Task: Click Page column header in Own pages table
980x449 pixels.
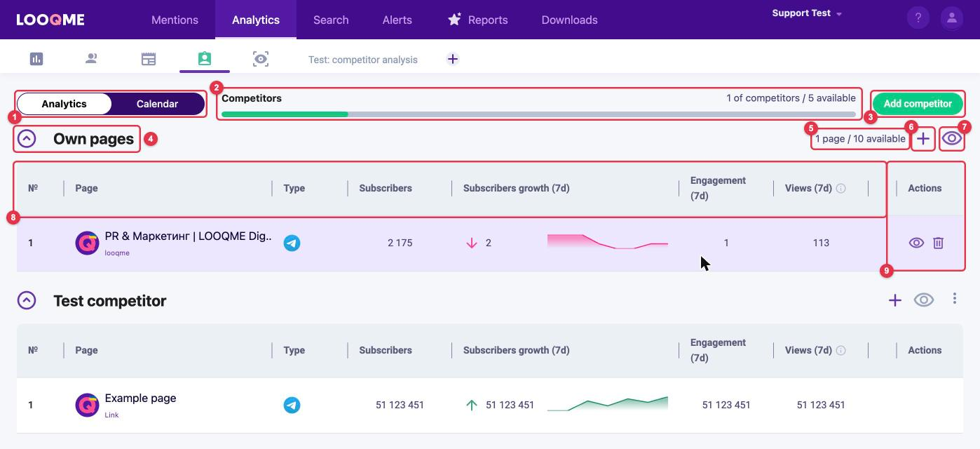Action: click(86, 188)
